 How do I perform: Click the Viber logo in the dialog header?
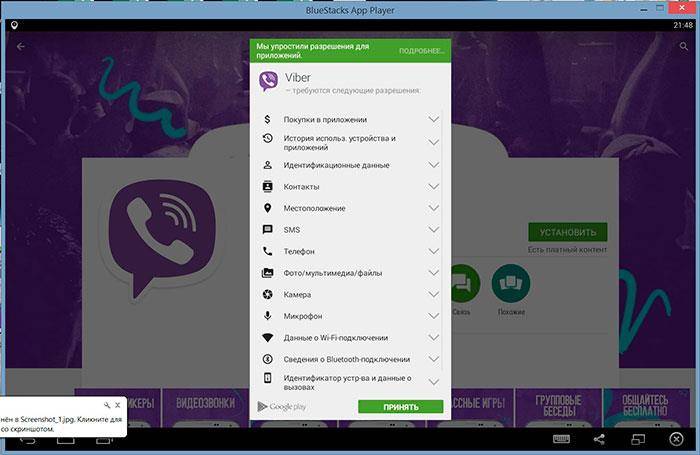(x=268, y=81)
